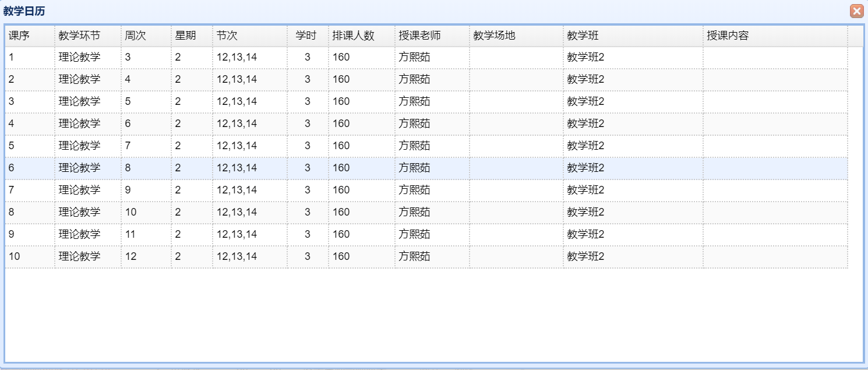Select row with 课序 4
The width and height of the screenshot is (868, 370).
tap(426, 124)
